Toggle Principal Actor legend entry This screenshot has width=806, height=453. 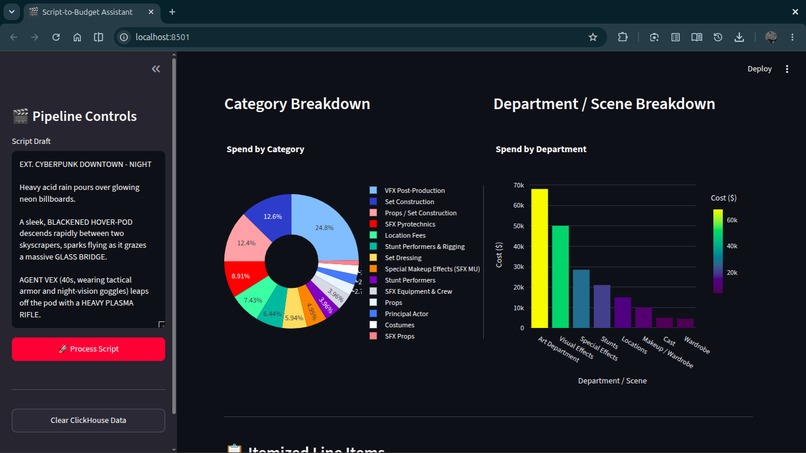399,314
